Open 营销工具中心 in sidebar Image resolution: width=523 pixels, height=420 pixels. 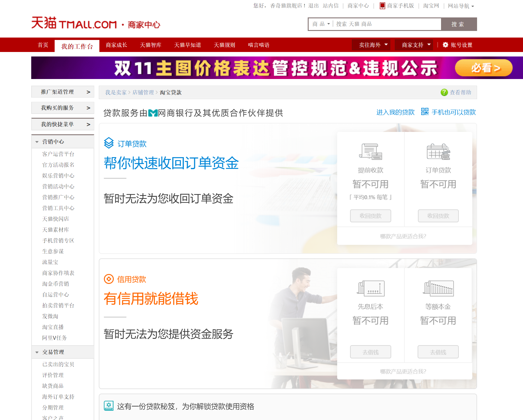[58, 208]
